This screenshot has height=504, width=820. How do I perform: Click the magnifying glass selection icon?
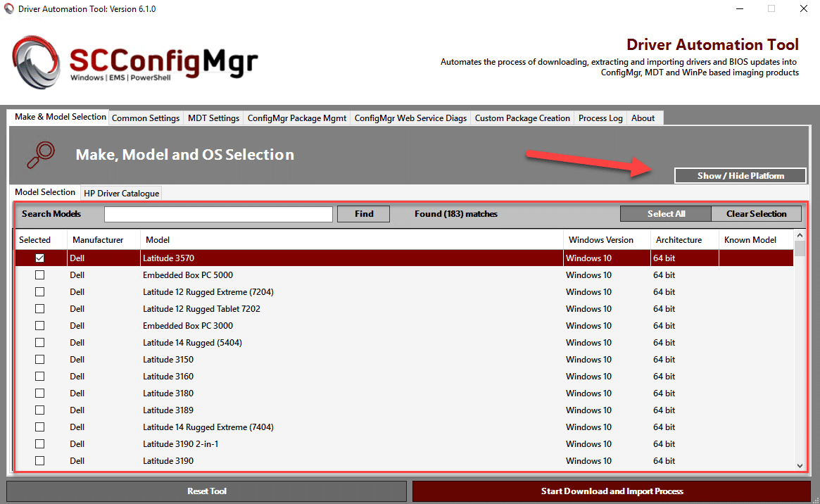coord(42,154)
